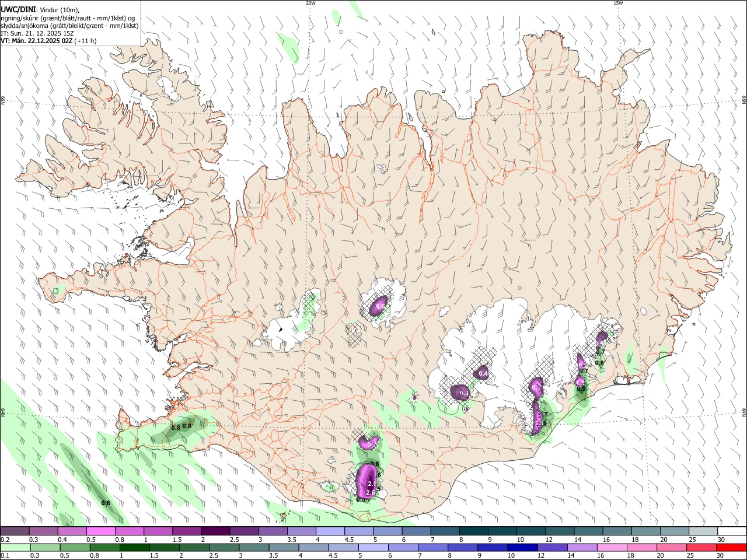
Task: Click the UWC/DINI title text
Action: [x=18, y=10]
